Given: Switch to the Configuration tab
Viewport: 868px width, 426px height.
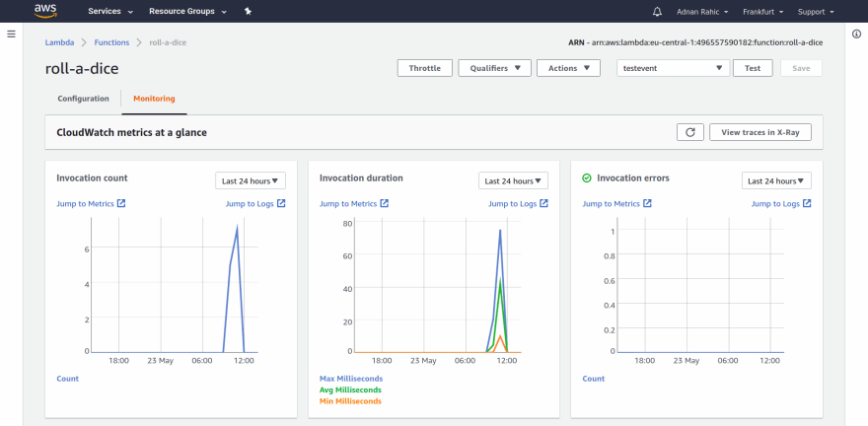Looking at the screenshot, I should (x=83, y=100).
